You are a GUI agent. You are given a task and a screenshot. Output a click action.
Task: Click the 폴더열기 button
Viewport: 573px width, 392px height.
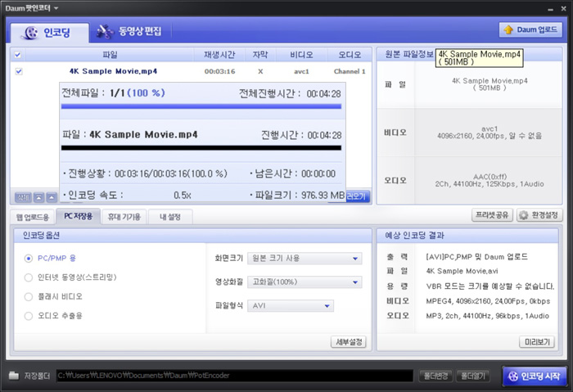point(473,376)
